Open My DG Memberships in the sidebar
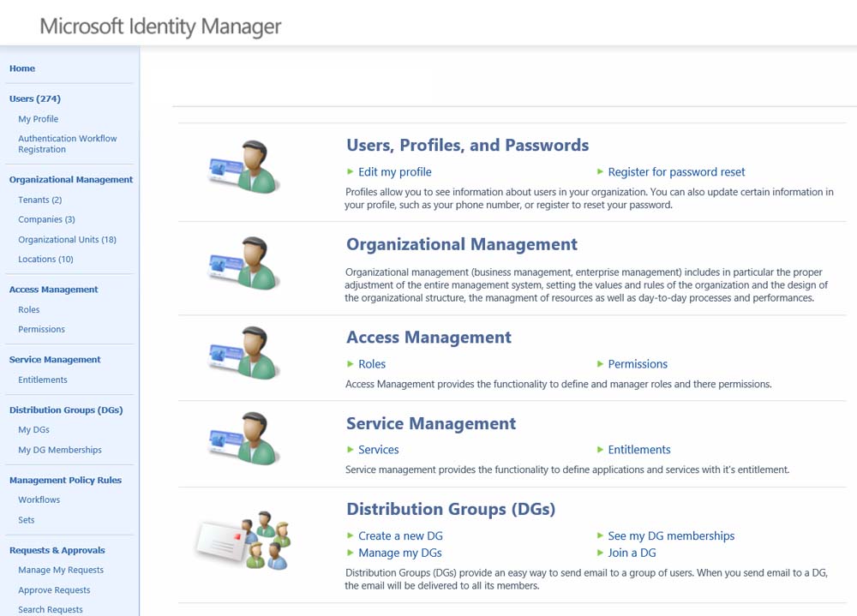 [60, 450]
